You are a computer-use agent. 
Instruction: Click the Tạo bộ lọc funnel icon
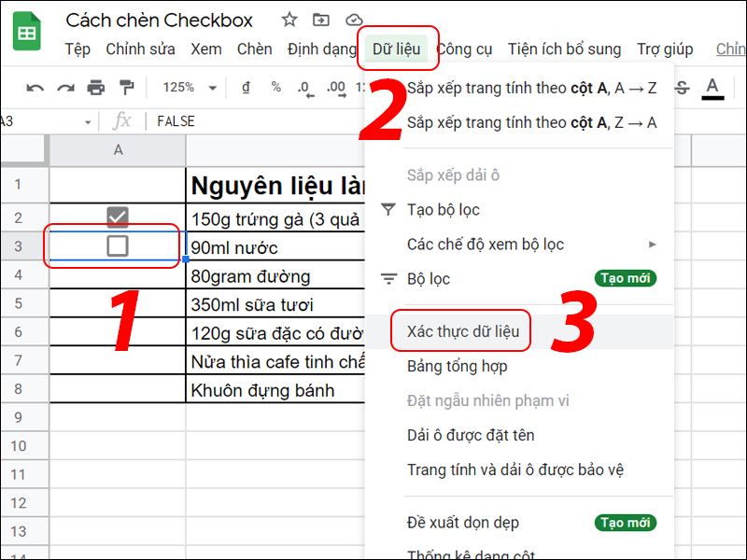(x=388, y=209)
